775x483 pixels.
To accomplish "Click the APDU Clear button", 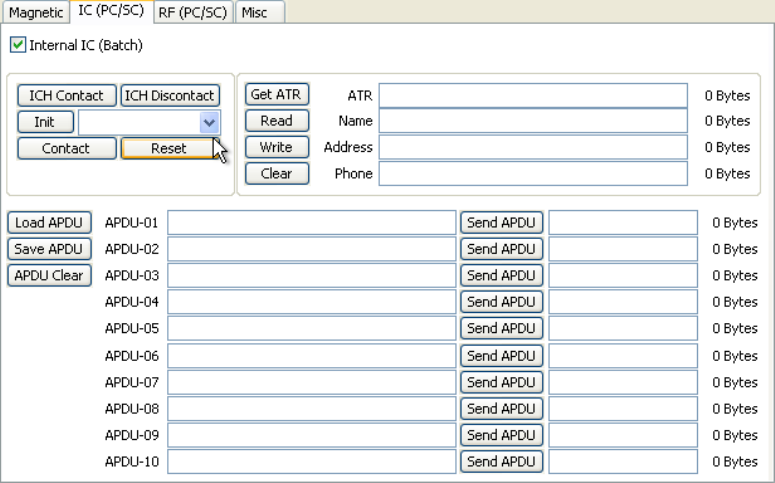I will coord(49,275).
